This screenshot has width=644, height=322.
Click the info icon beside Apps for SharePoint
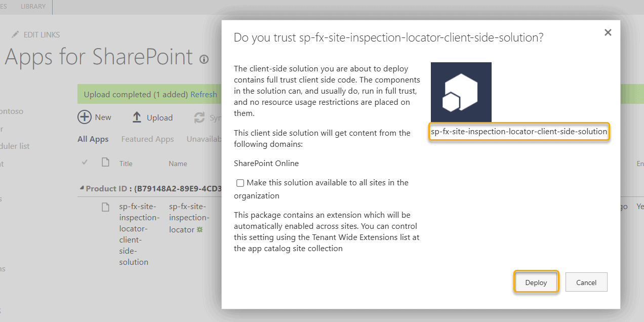pos(204,59)
